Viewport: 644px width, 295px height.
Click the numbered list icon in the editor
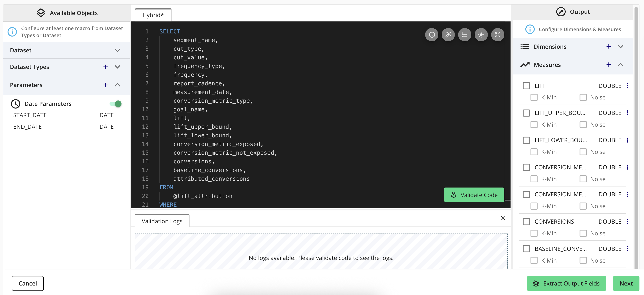(465, 35)
